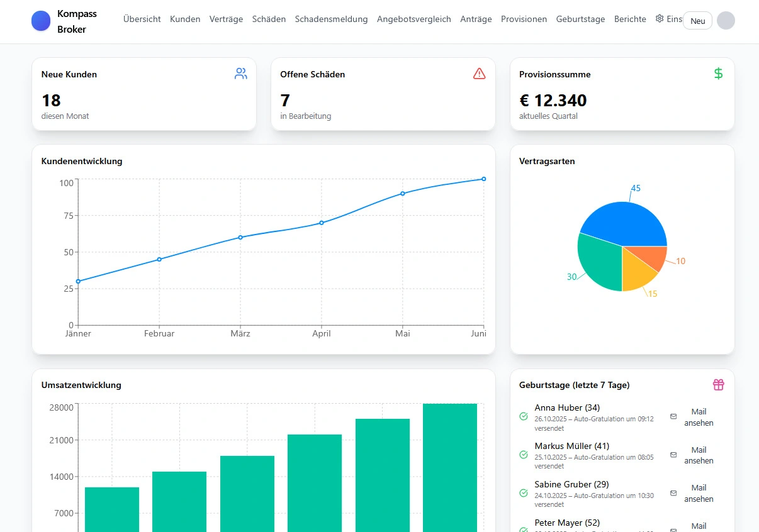Open the profile avatar in the top right

coord(726,20)
